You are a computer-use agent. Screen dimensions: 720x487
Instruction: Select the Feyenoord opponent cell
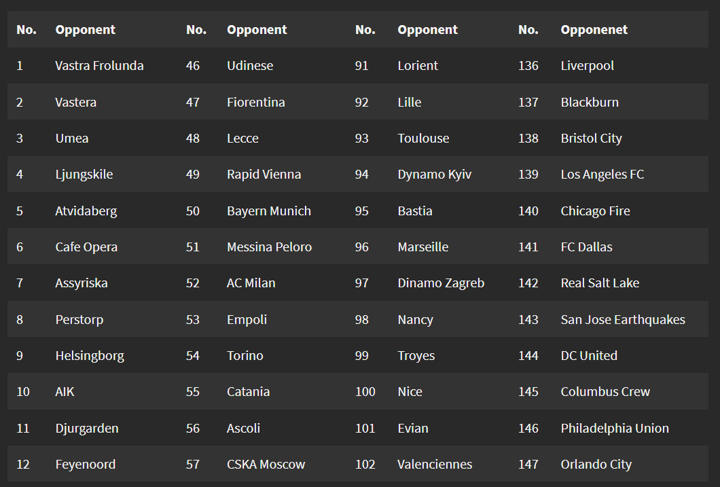coord(85,464)
